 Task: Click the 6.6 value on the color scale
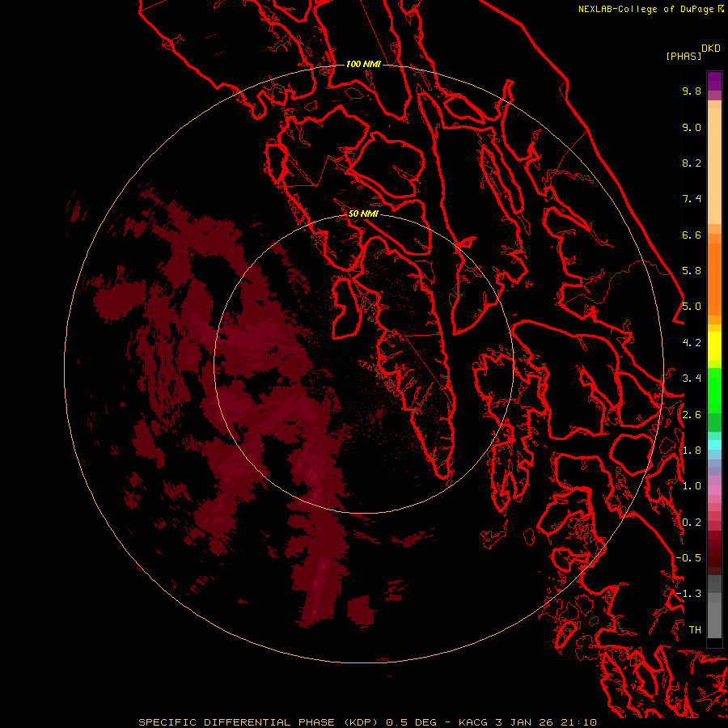click(x=692, y=235)
